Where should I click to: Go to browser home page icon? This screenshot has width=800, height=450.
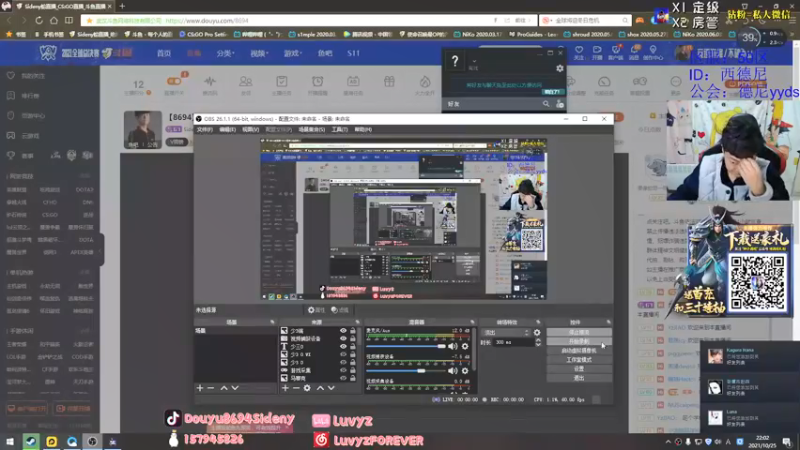54,20
